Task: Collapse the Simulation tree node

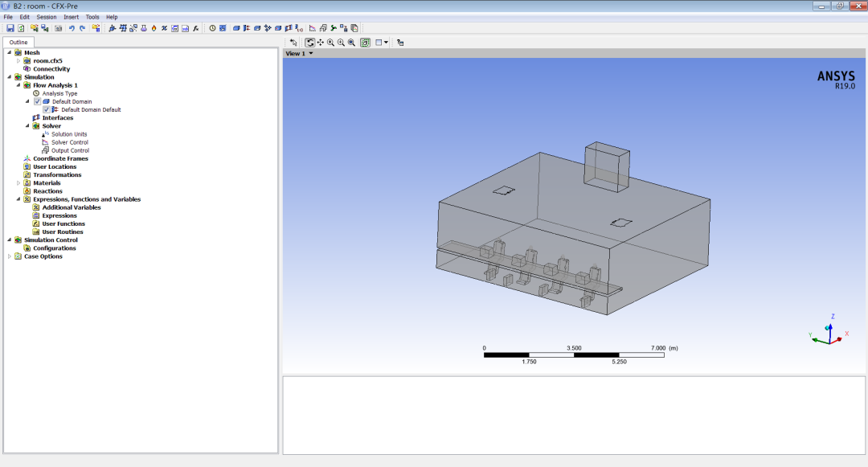Action: (10, 77)
